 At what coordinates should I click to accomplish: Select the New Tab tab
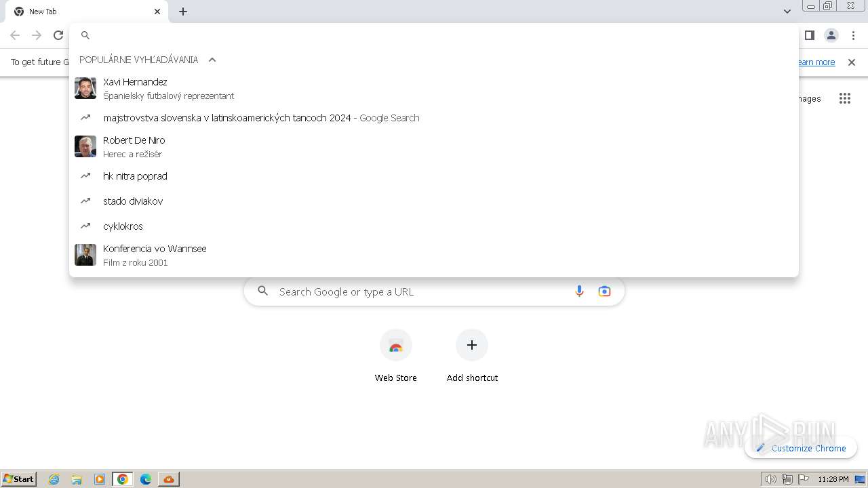(x=87, y=12)
